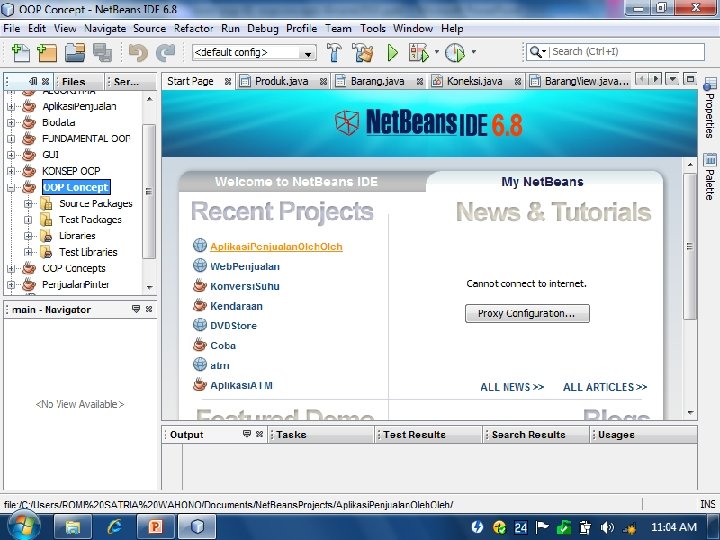Close the Output panel

click(259, 434)
